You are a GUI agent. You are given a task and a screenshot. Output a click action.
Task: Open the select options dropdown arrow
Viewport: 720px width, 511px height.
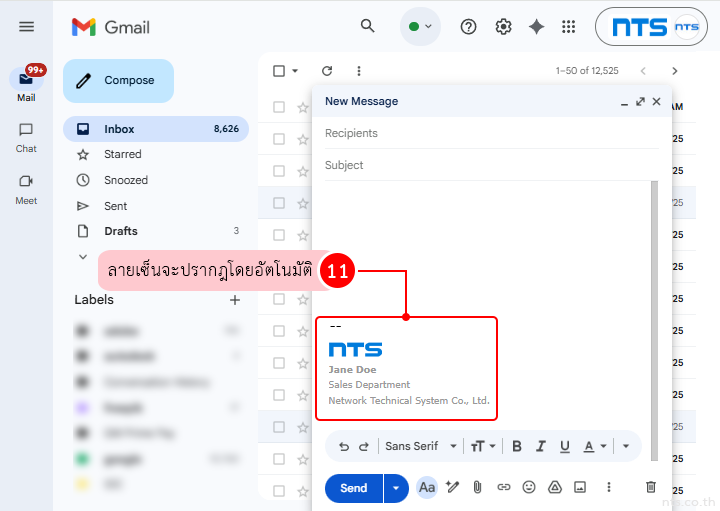click(x=295, y=71)
